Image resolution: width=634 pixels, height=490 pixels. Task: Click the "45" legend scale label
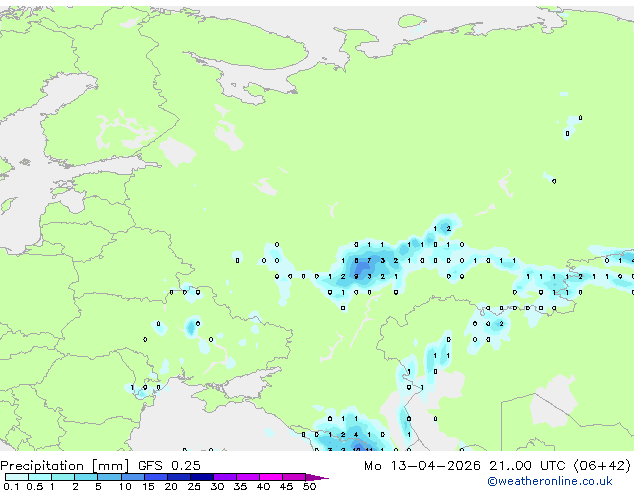pos(286,486)
